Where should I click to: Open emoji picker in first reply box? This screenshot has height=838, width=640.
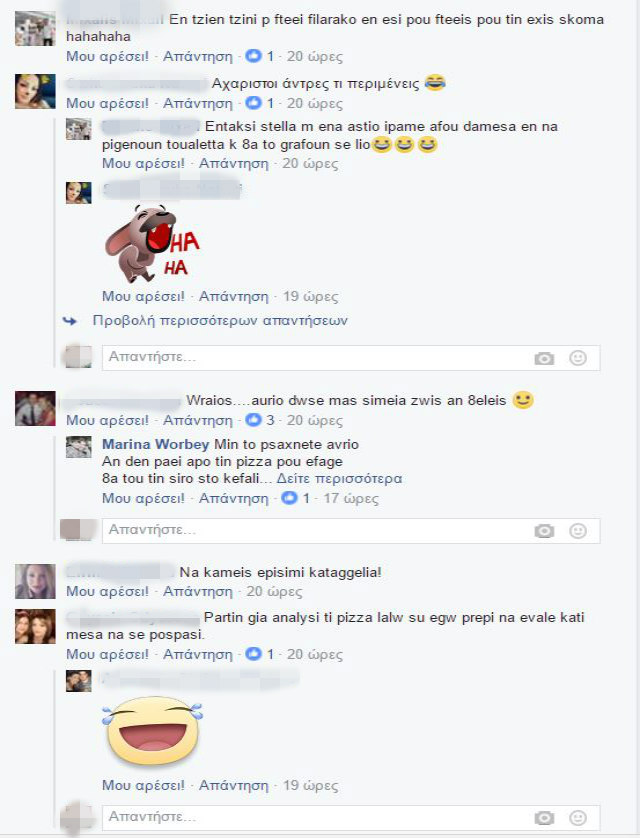coord(577,358)
